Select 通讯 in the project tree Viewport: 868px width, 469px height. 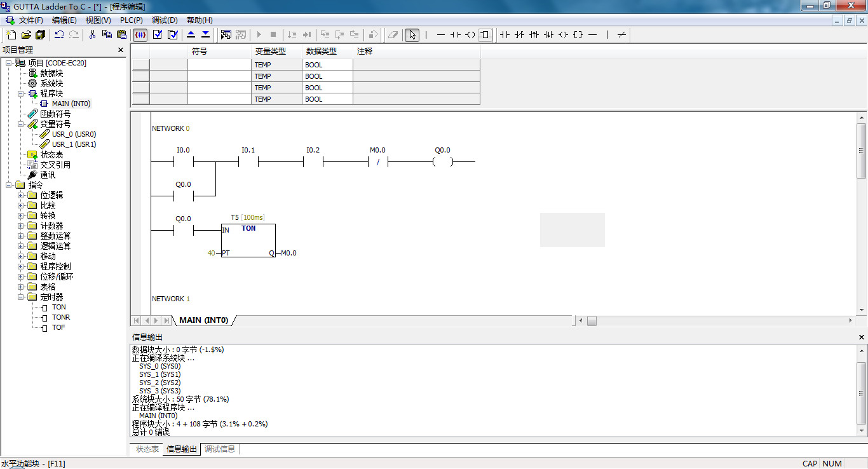[48, 175]
